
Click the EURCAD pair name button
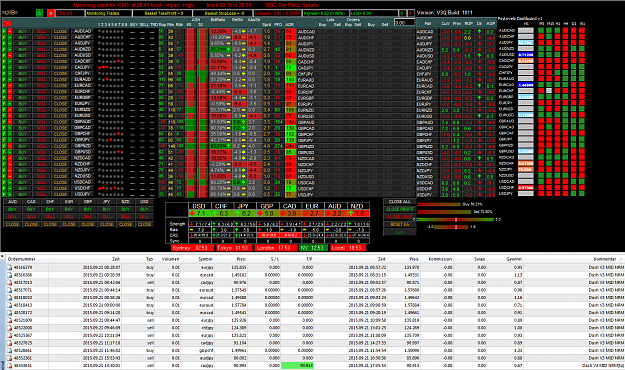[83, 86]
